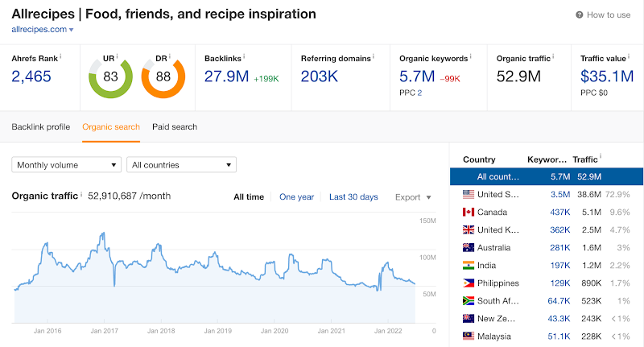Click the Allrecipes page title heading
Viewport: 644px width, 347px height.
164,14
